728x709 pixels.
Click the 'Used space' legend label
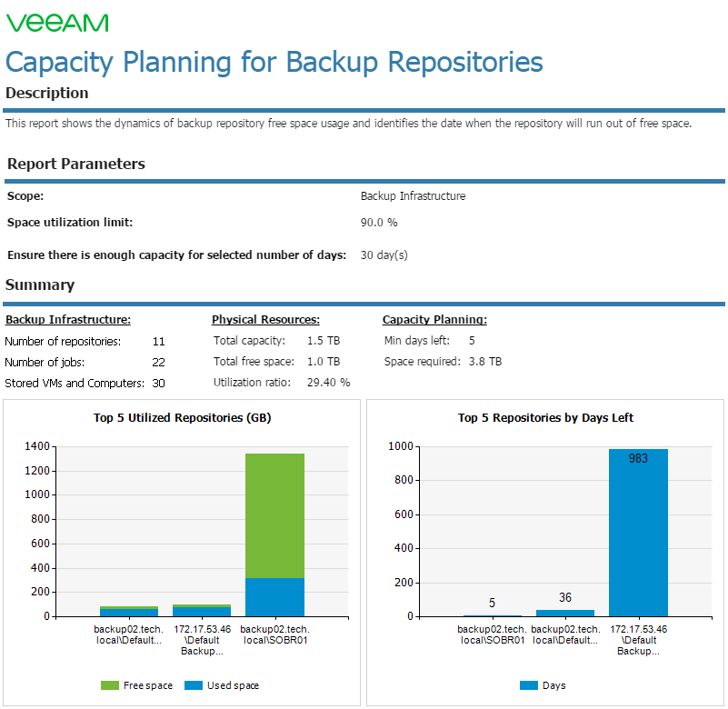(x=233, y=685)
